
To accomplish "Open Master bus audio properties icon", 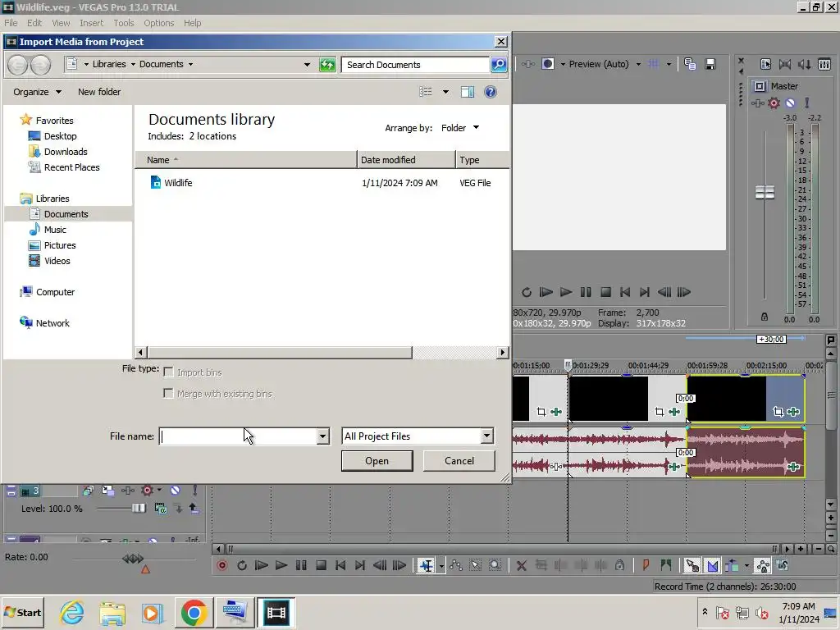I will click(x=765, y=64).
